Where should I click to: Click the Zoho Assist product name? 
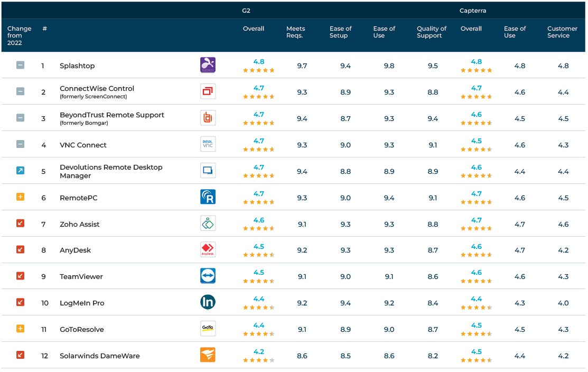point(79,224)
